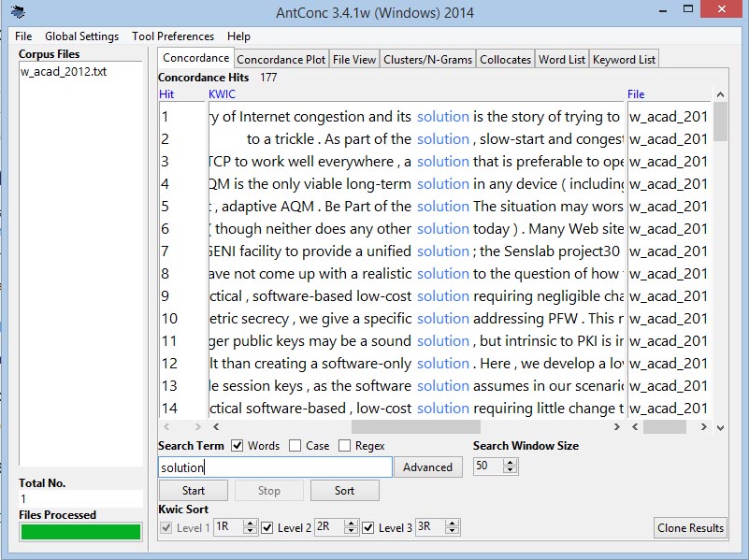Switch to the Keyword List tab
Image resolution: width=749 pixels, height=560 pixels.
(624, 59)
